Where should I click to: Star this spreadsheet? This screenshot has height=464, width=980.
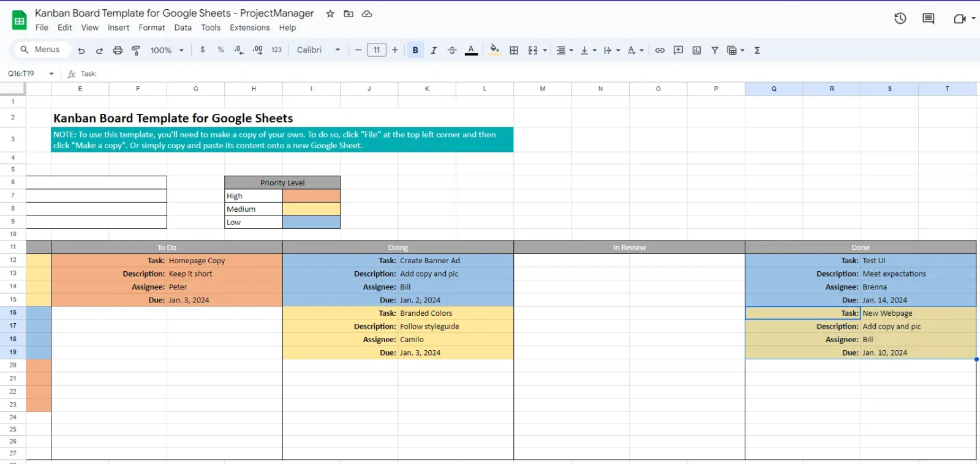pos(330,13)
